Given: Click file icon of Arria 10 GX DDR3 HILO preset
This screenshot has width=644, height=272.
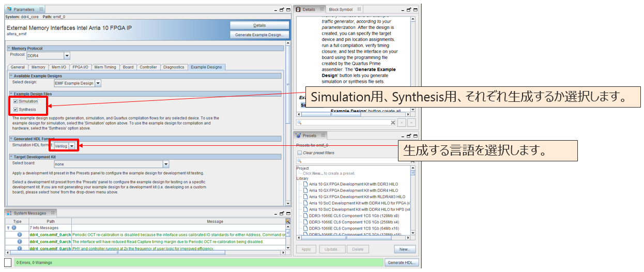Looking at the screenshot, I should click(x=305, y=184).
